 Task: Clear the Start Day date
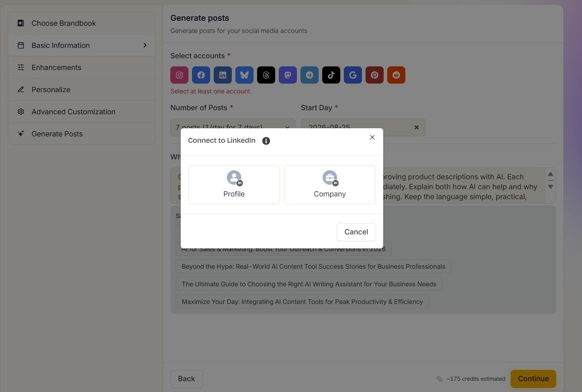[x=417, y=127]
